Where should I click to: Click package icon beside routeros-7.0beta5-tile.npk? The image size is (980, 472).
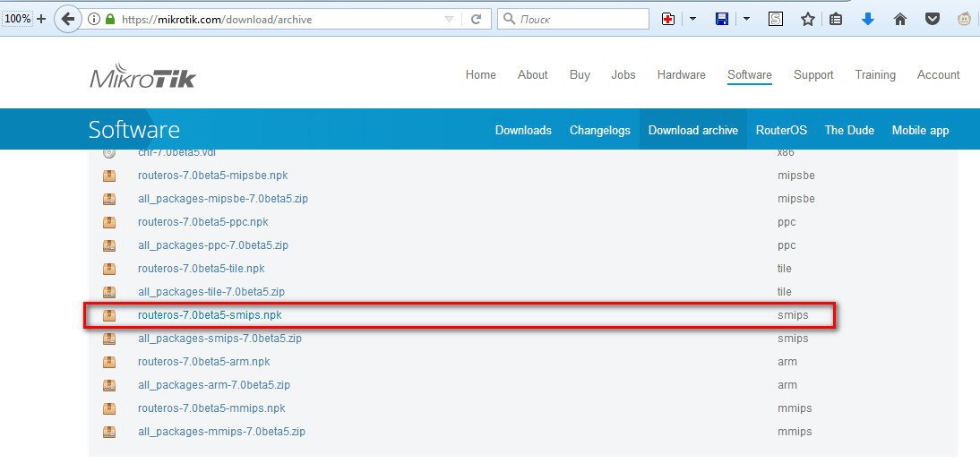109,268
